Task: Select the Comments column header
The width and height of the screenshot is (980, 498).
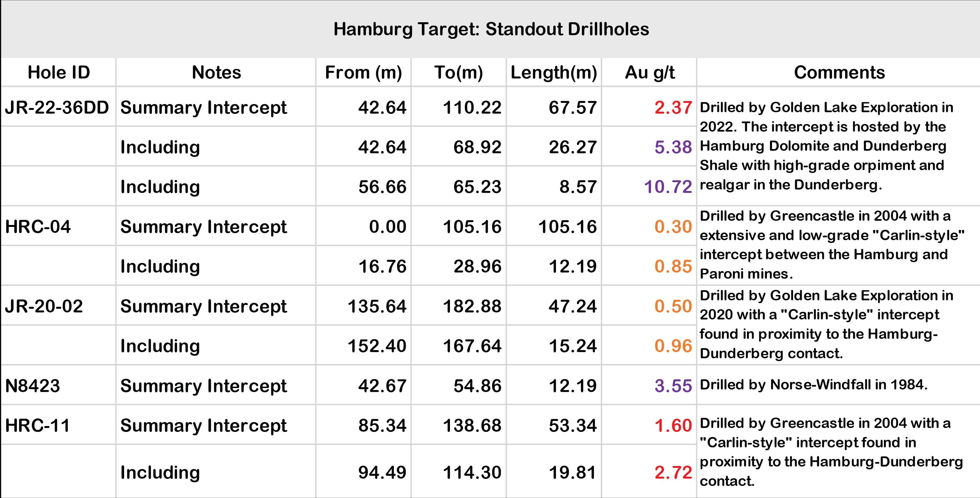Action: click(x=839, y=72)
